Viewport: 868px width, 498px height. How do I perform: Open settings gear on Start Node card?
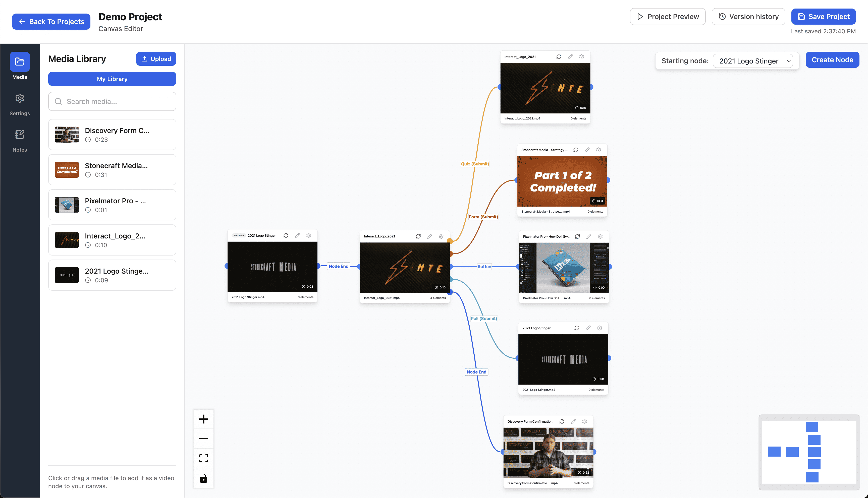pos(309,235)
